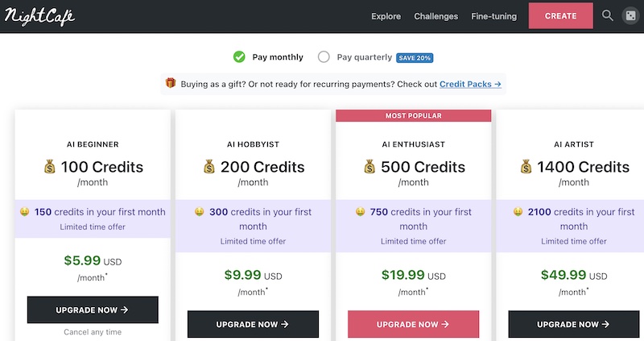Click money bag icon beside 100 Credits

tap(50, 167)
